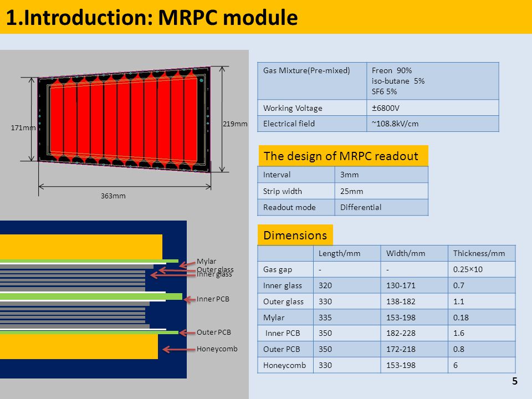Click the '25mm' strip width value
Screen dimensions: 532x399
point(351,191)
